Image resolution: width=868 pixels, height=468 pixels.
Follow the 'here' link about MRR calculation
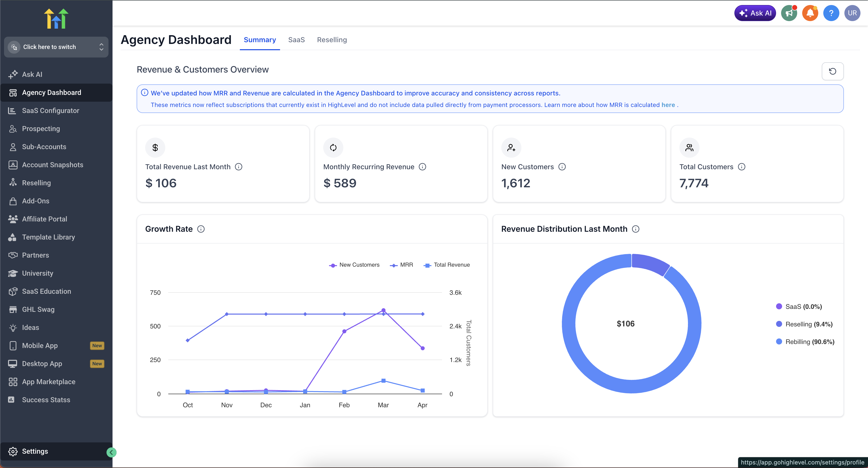tap(668, 105)
